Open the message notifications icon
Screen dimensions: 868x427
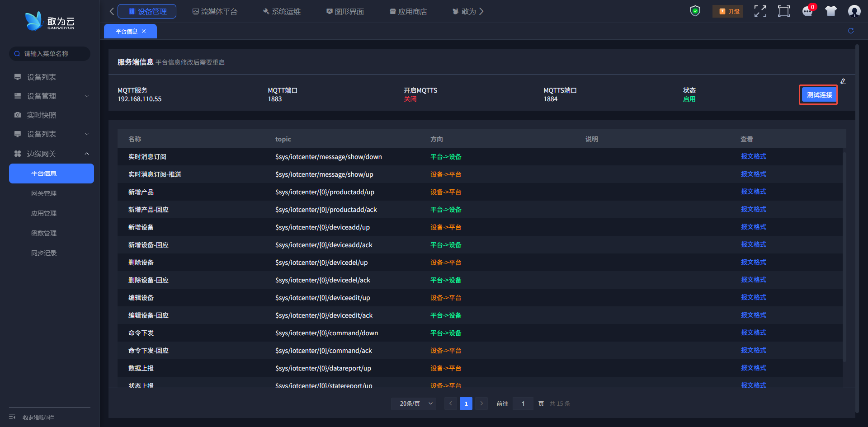point(807,11)
